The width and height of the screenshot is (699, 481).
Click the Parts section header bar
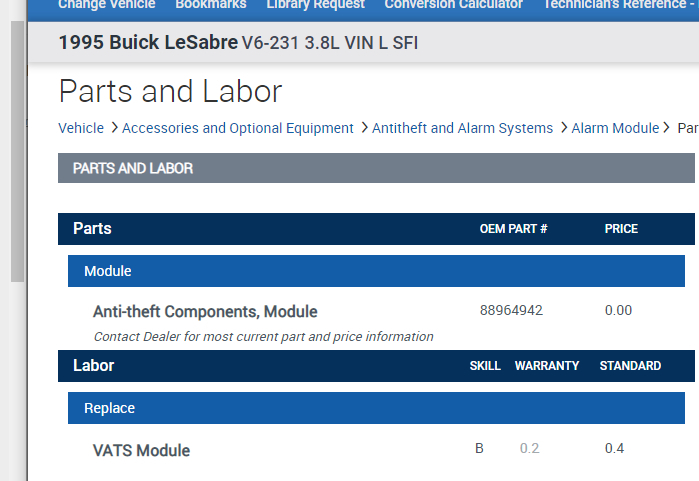pyautogui.click(x=376, y=229)
